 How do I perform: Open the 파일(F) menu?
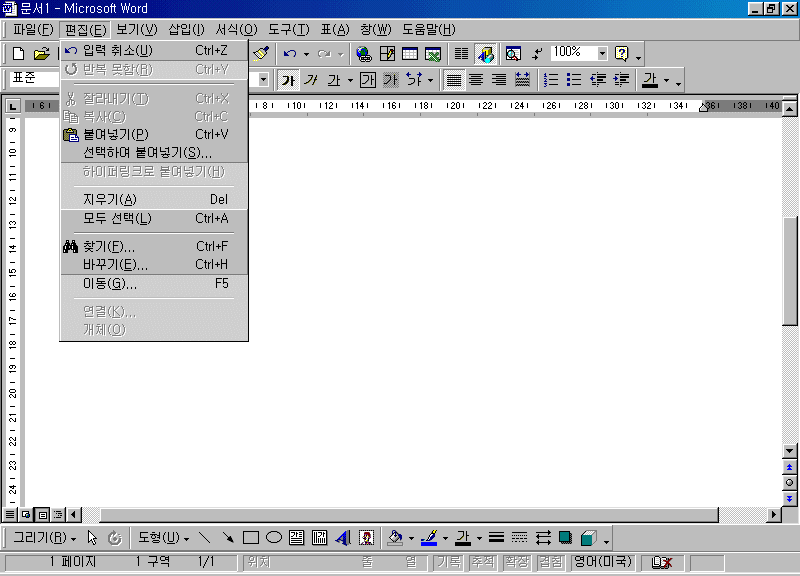33,30
